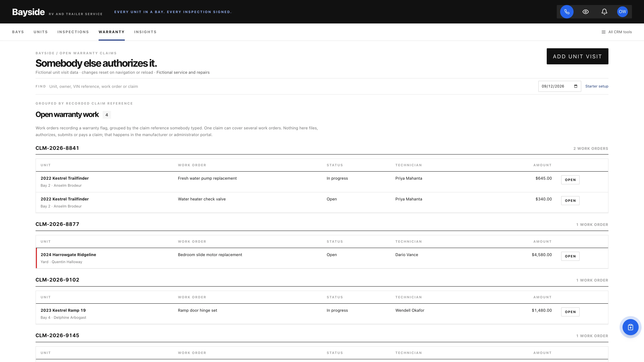Click the blue phone call icon

click(x=567, y=12)
